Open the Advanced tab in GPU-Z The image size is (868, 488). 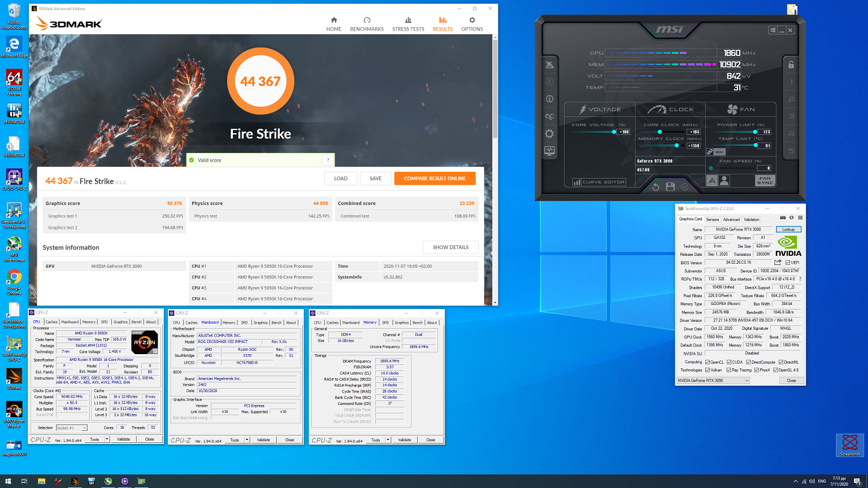click(x=731, y=220)
